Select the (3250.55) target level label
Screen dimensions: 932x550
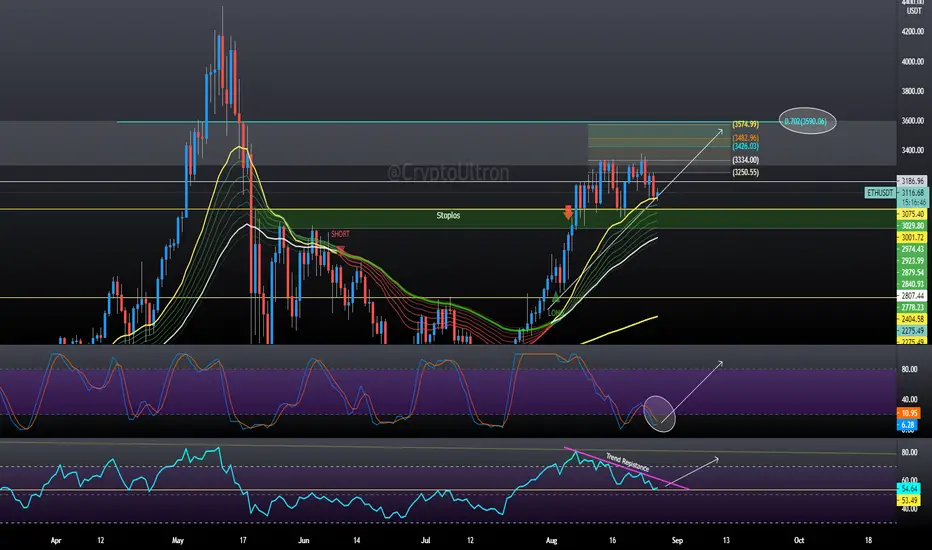745,172
